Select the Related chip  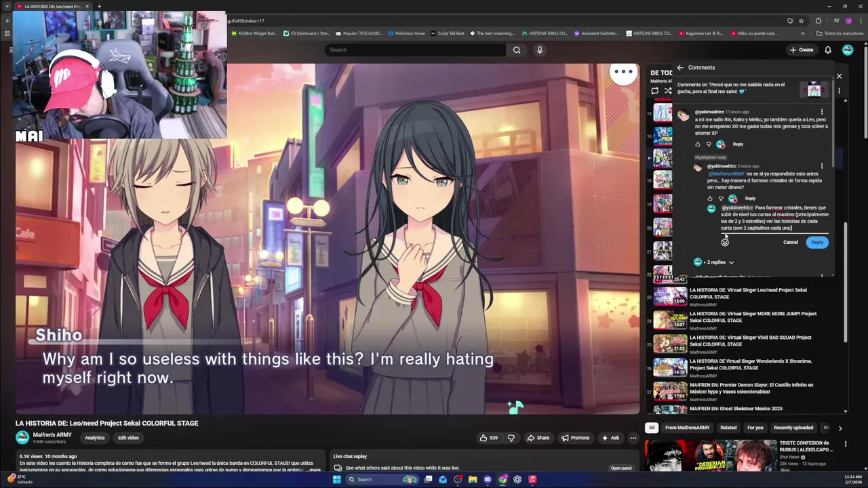coord(728,428)
